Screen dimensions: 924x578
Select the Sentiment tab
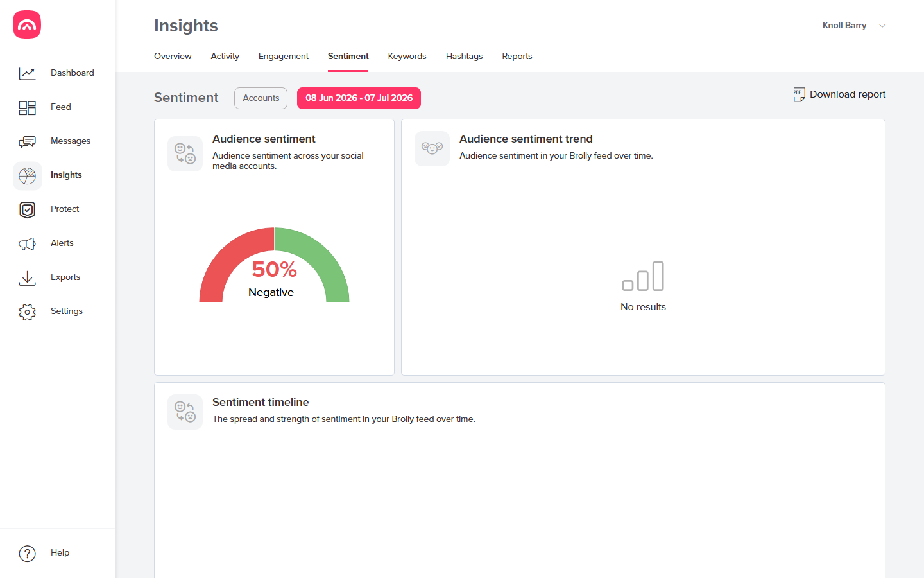(348, 57)
